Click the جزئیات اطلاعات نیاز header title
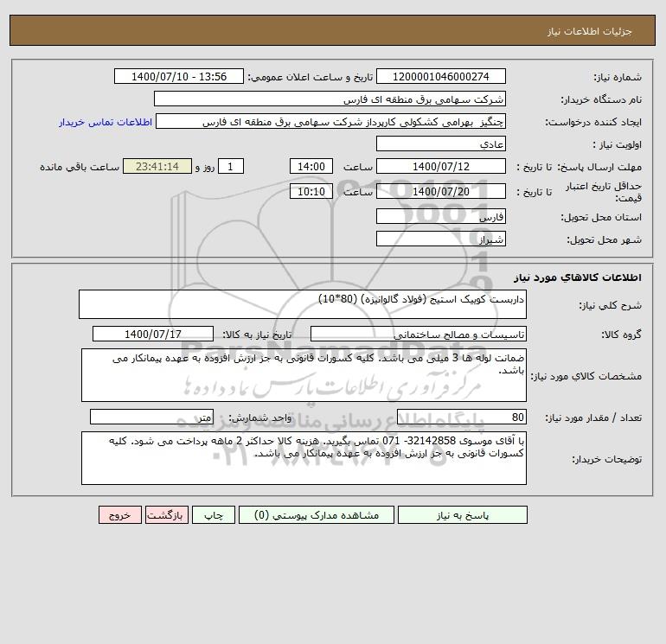Screen dimensions: 666x644 (590, 31)
